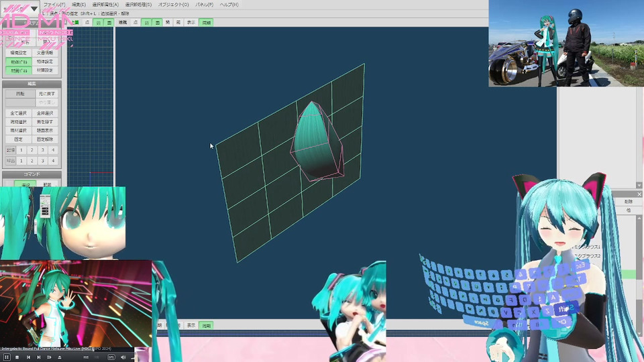Open the top-left mode dropdown arrow
The image size is (644, 362).
pos(34,8)
